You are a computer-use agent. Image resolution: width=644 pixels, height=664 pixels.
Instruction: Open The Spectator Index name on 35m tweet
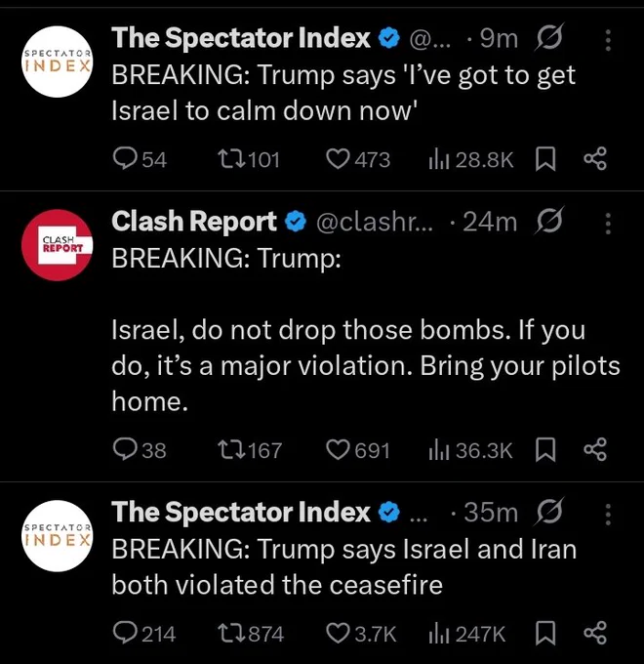[x=241, y=513]
